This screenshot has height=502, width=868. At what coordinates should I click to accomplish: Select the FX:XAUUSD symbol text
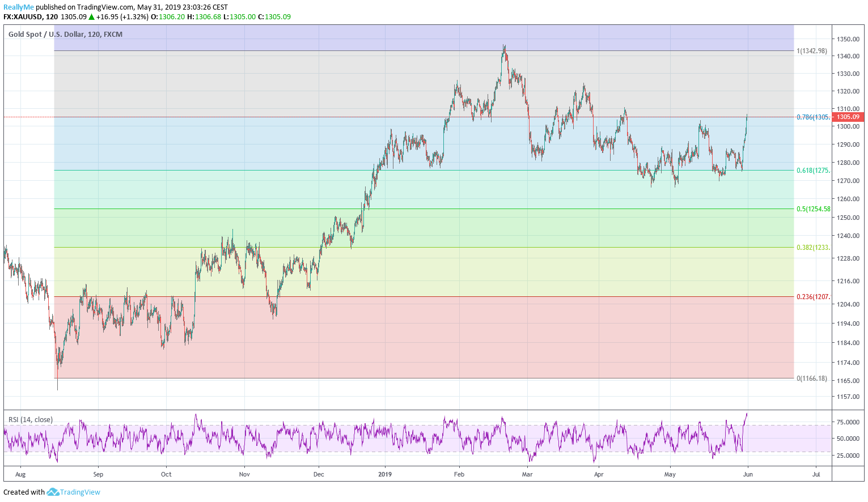[x=23, y=17]
